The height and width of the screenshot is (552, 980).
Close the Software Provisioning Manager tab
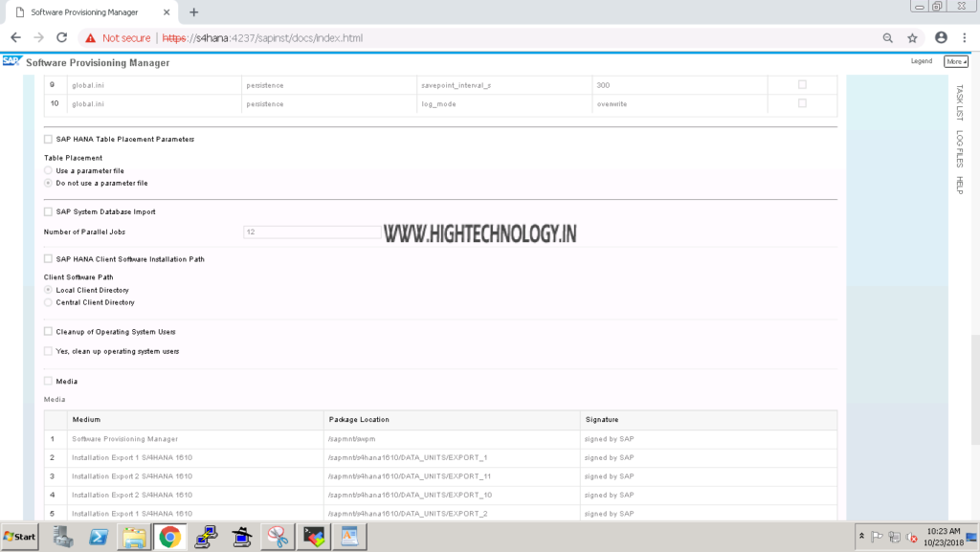167,11
